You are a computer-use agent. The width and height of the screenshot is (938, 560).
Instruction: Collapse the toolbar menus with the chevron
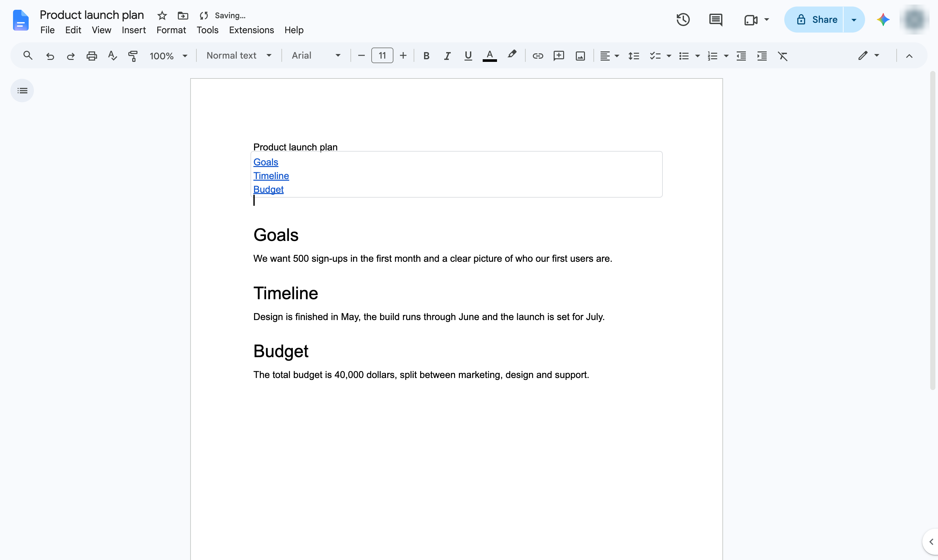[909, 56]
